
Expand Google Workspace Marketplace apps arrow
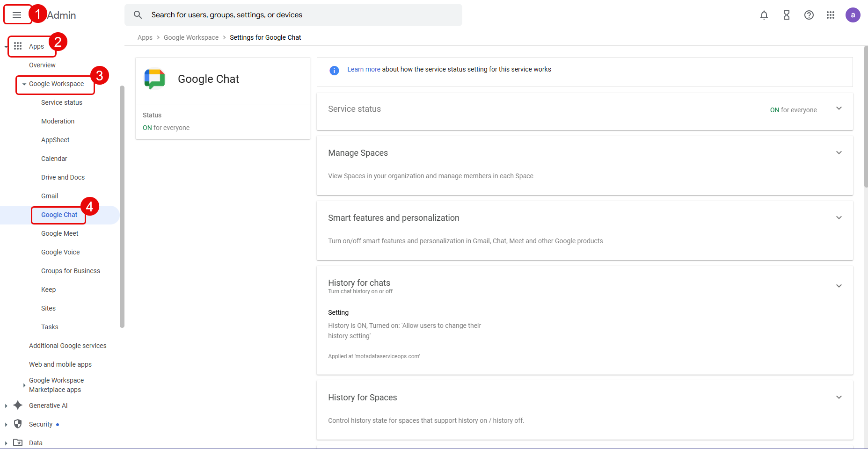point(24,385)
